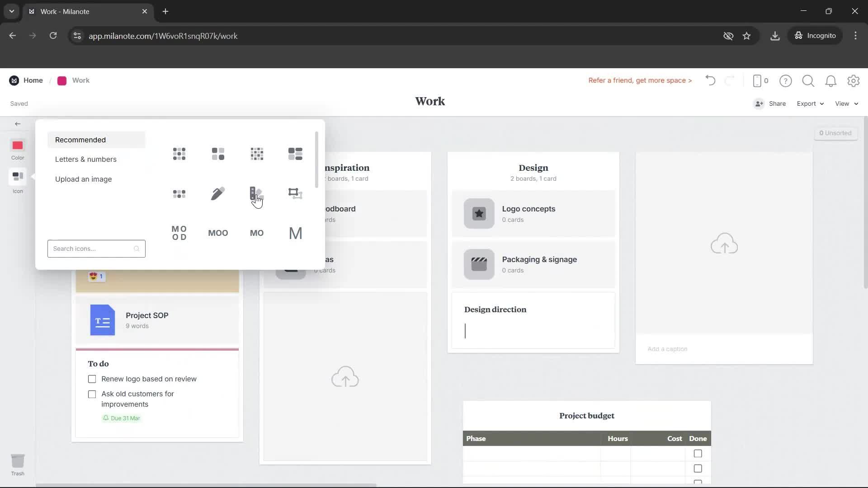Open the View dropdown
868x488 pixels.
coord(846,103)
